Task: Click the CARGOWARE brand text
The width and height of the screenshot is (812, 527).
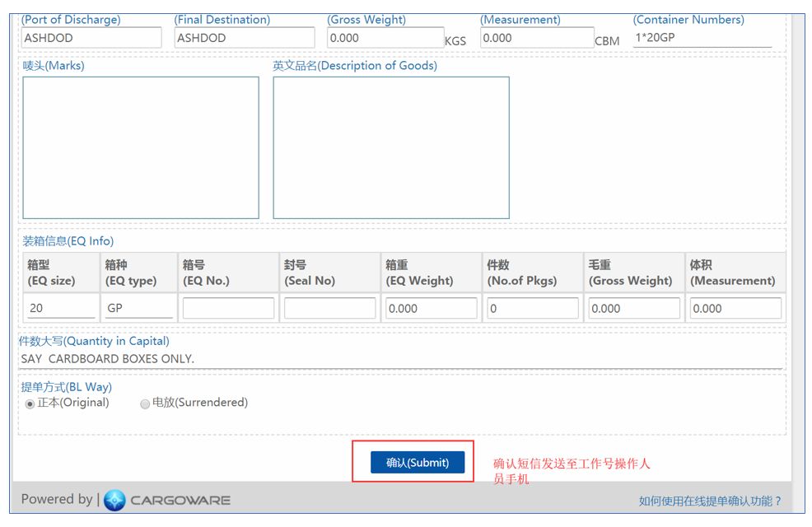Action: tap(180, 500)
